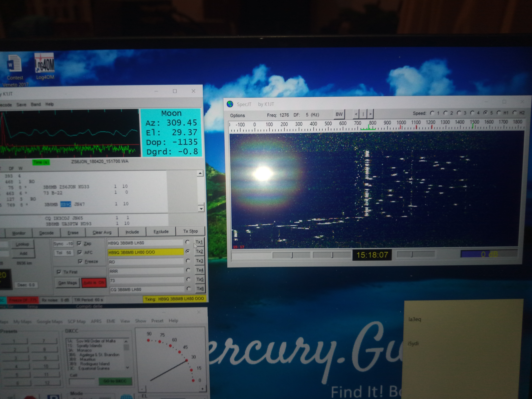
Task: Open the Google Maps menu
Action: pos(50,322)
